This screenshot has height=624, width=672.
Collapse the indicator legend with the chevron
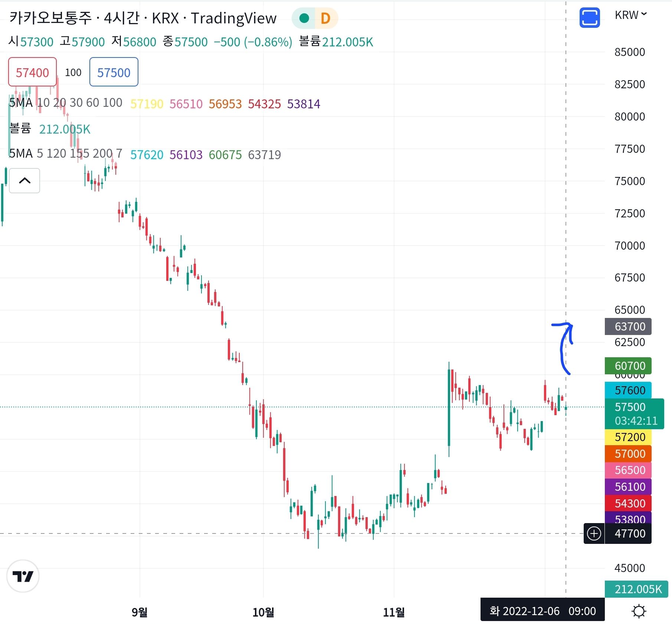[24, 181]
